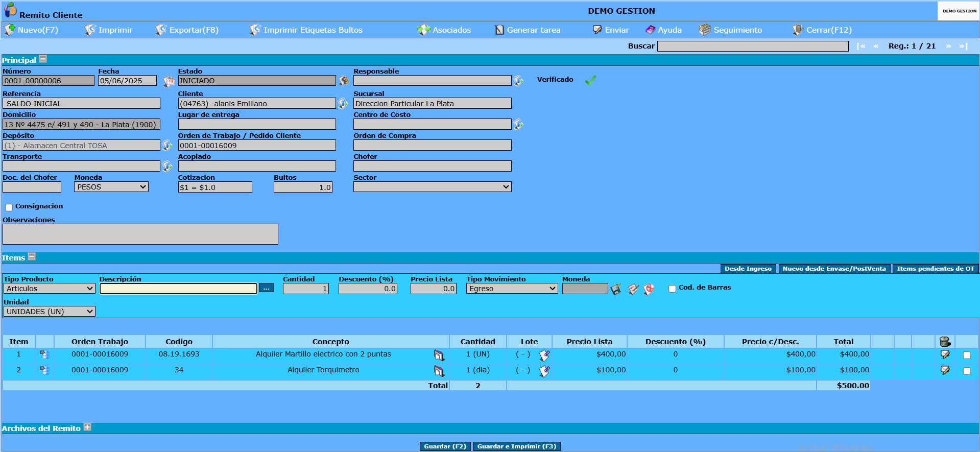Image resolution: width=980 pixels, height=452 pixels.
Task: Open the Tipo Producto dropdown
Action: [50, 289]
